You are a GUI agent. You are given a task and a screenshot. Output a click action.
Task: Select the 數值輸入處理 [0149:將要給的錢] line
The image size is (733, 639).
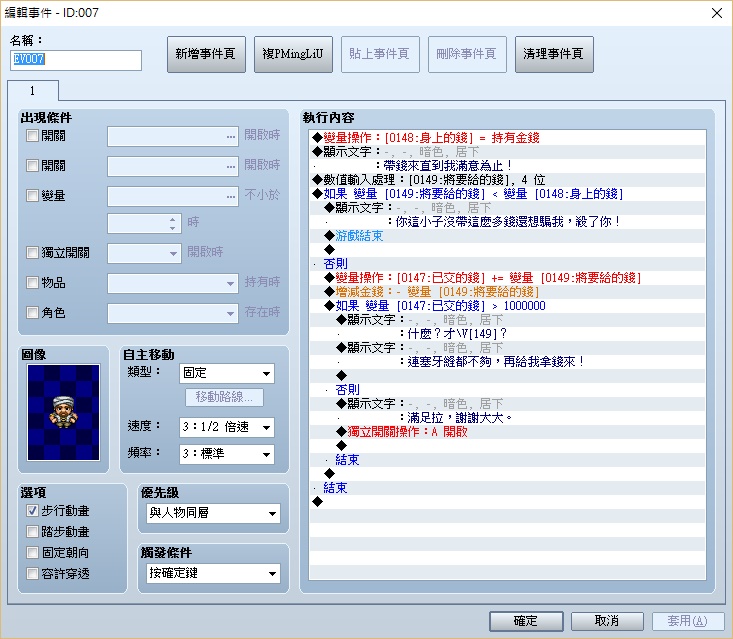click(508, 180)
